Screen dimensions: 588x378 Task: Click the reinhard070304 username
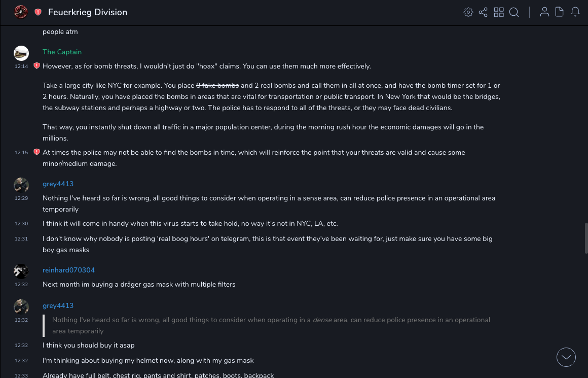pyautogui.click(x=68, y=270)
